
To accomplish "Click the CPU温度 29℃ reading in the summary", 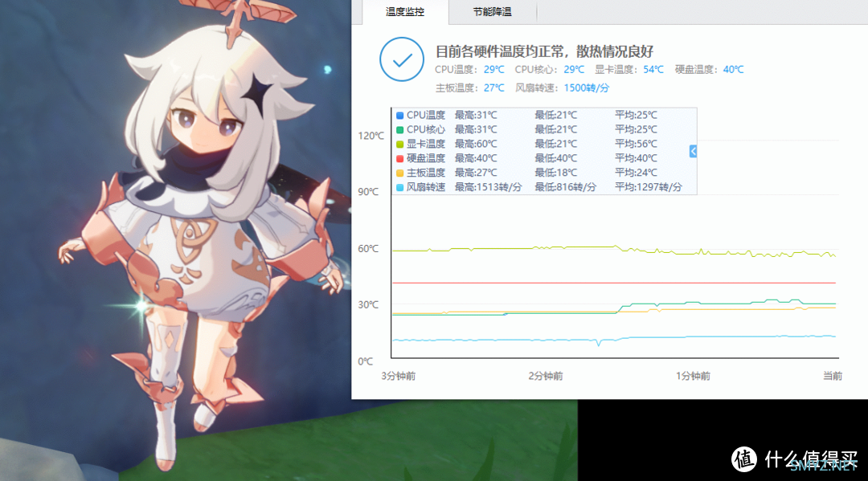I will point(493,70).
